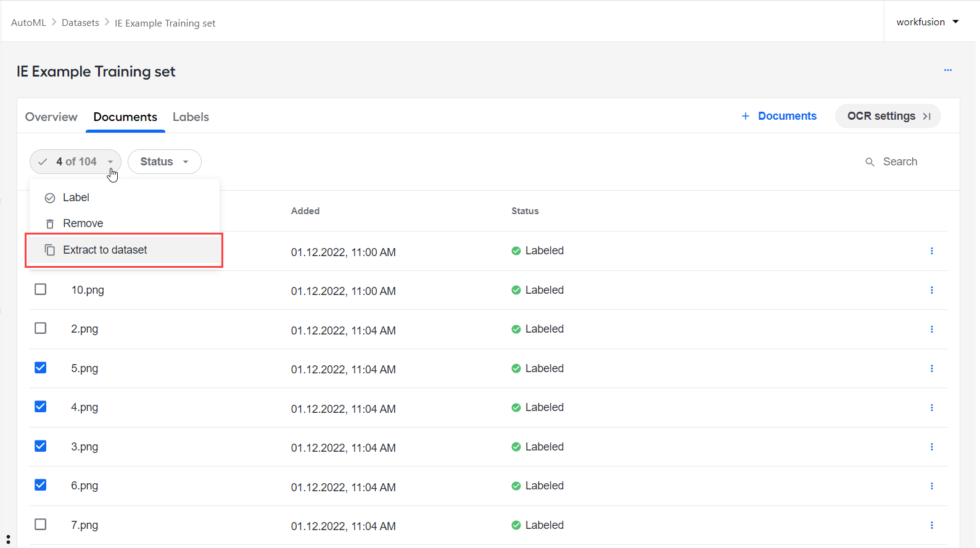Click the green Labeled status icon for 7.png
Image resolution: width=980 pixels, height=548 pixels.
tap(516, 525)
